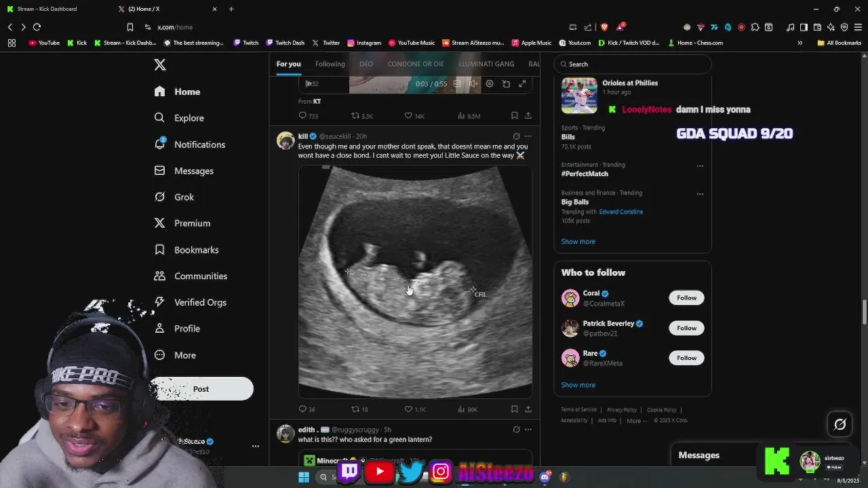Open the Terms of Service link
Image resolution: width=868 pixels, height=488 pixels.
(x=578, y=410)
